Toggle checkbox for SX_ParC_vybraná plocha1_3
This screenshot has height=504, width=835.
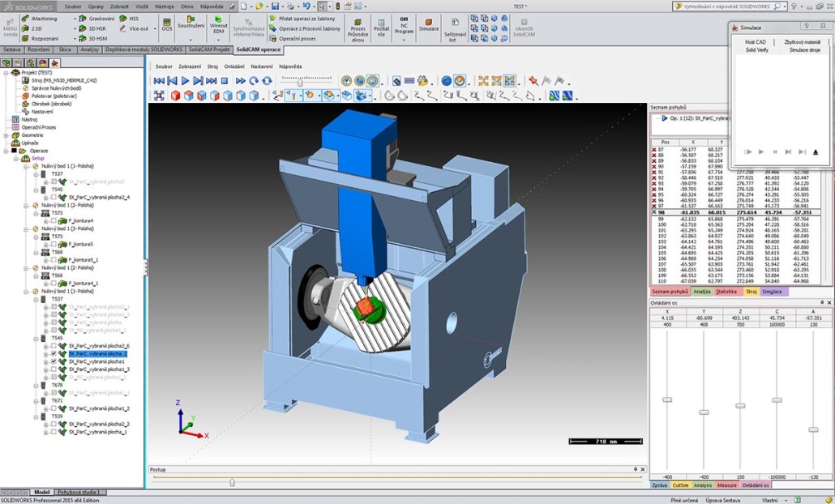[x=54, y=369]
